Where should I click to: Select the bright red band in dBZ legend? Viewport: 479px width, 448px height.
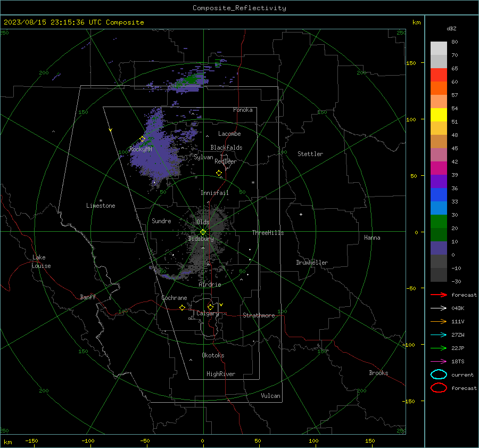[x=439, y=75]
